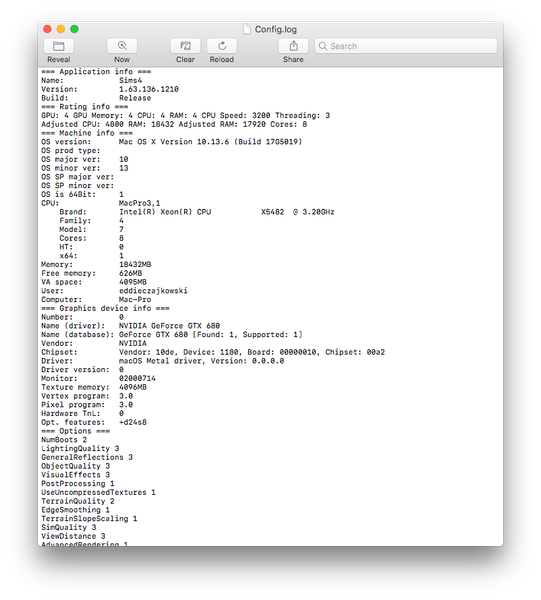The width and height of the screenshot is (541, 600).
Task: Click the Reveal label in toolbar
Action: [x=59, y=59]
